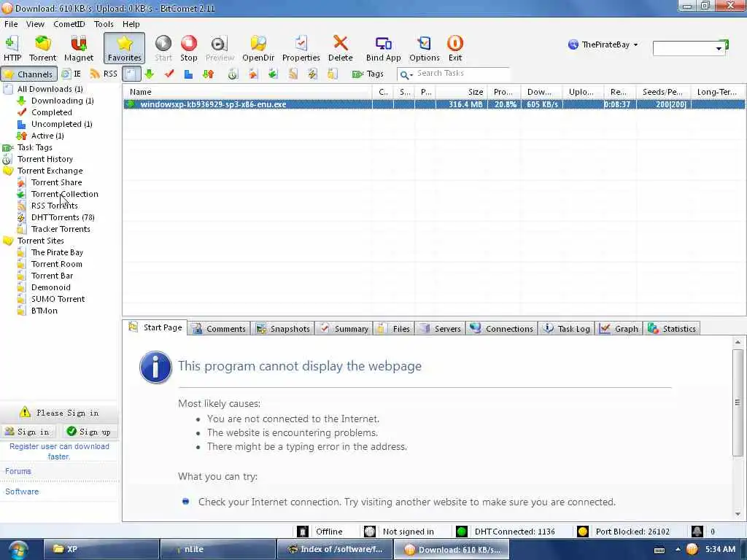Screen dimensions: 747x560
Task: Click the Exit toolbar icon
Action: 455,48
